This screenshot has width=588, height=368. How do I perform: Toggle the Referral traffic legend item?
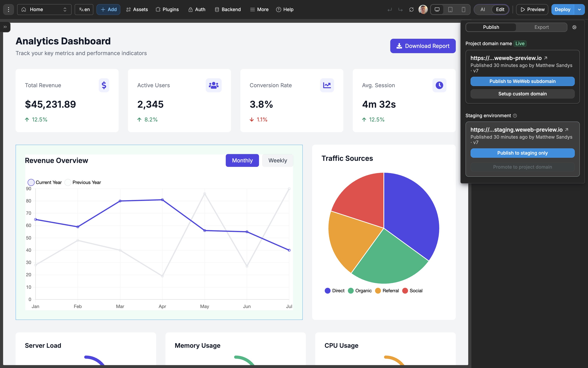coord(387,291)
